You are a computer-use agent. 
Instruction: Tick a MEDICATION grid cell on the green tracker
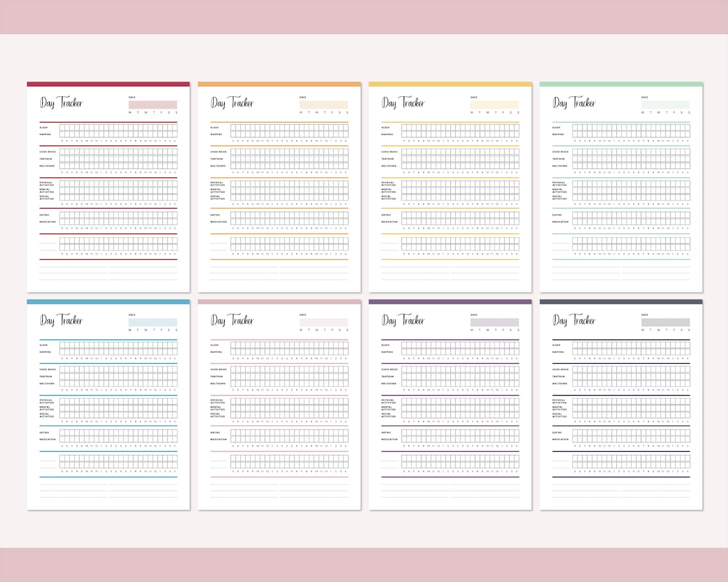coord(575,221)
